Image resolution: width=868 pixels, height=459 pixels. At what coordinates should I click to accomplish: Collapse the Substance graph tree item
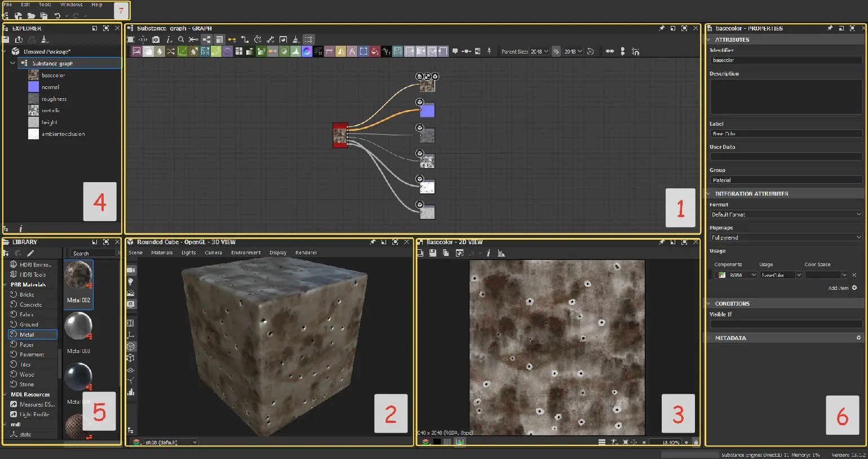click(x=12, y=63)
